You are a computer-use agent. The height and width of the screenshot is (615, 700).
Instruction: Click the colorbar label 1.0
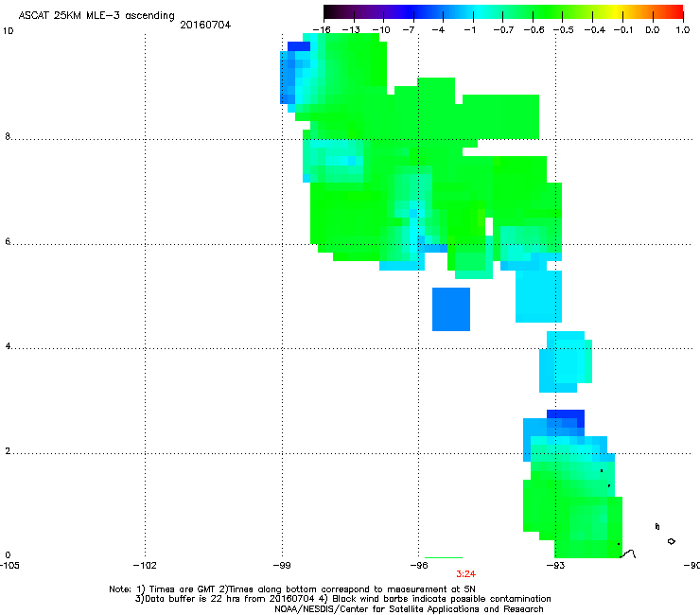tap(683, 30)
